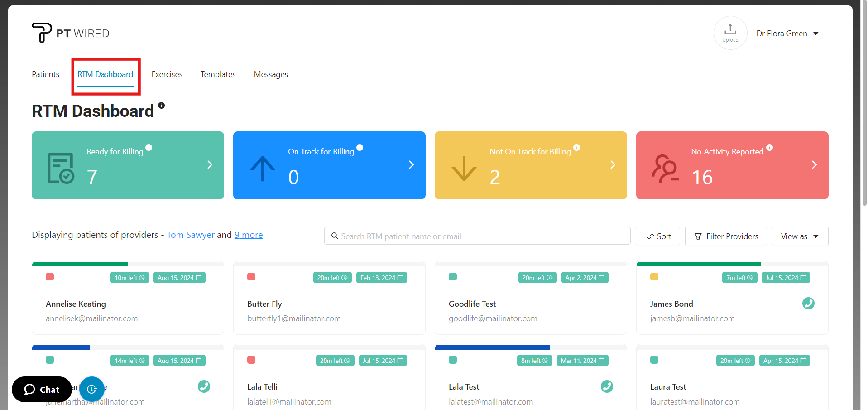Expand the 9 more providers list
This screenshot has height=410, width=868.
(x=248, y=235)
